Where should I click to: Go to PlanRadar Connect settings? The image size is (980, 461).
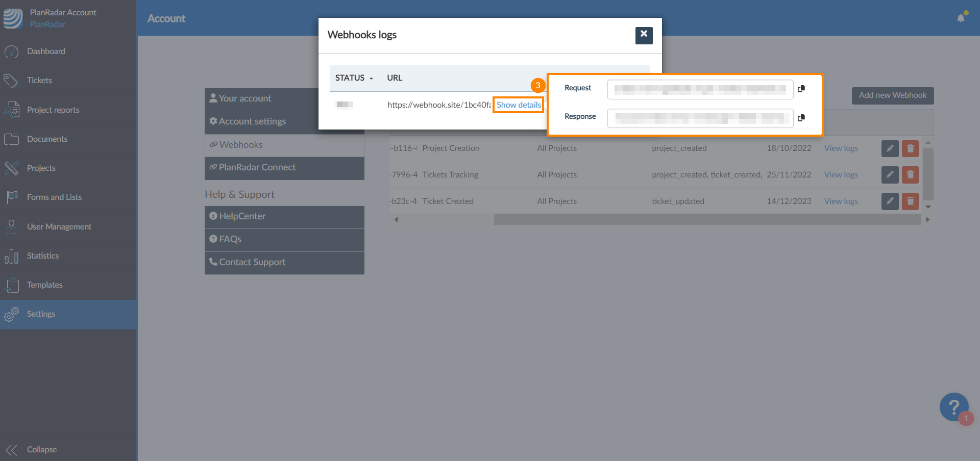257,168
